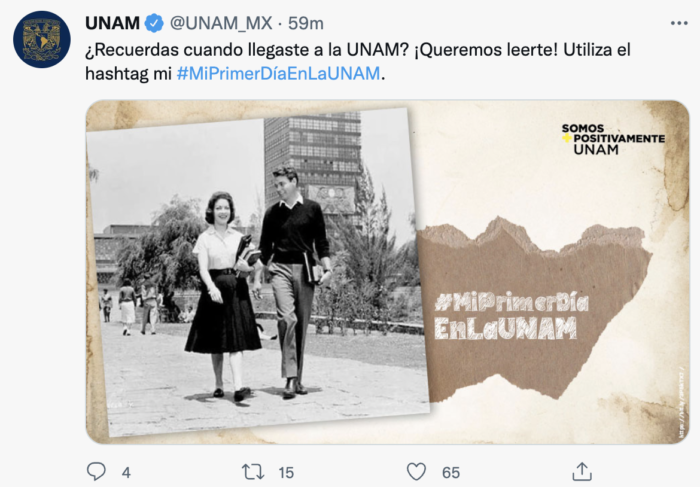Click the Somos Positivamente UNAM logo

(612, 139)
